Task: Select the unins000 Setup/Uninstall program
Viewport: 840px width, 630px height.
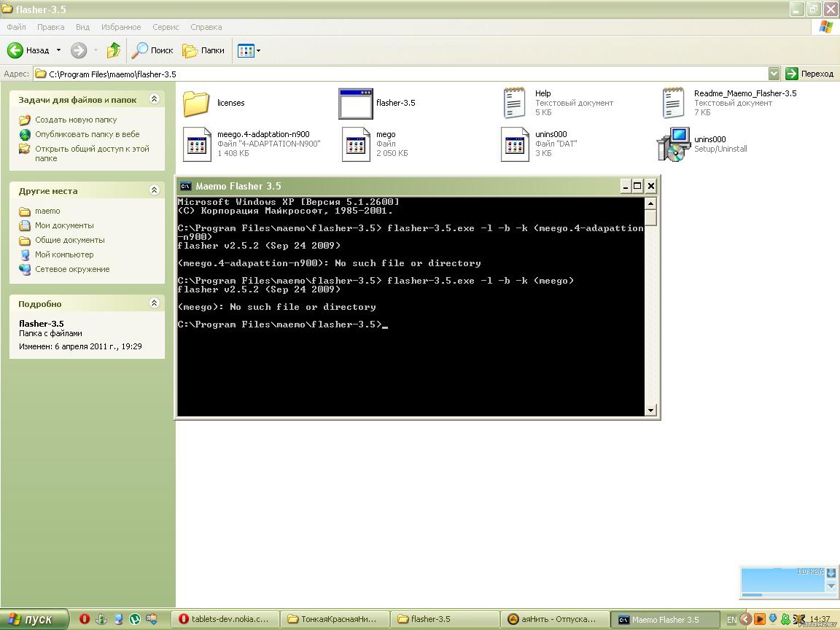Action: pos(701,144)
